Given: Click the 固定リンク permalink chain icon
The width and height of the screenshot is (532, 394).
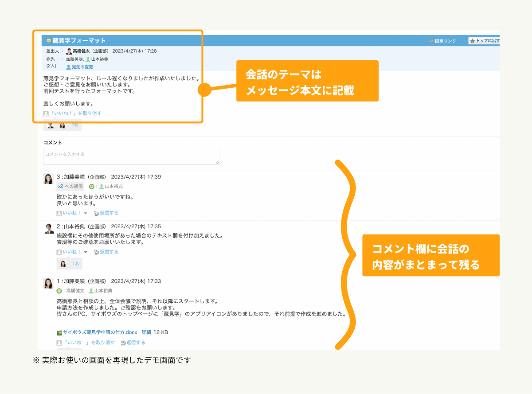Looking at the screenshot, I should (x=431, y=41).
